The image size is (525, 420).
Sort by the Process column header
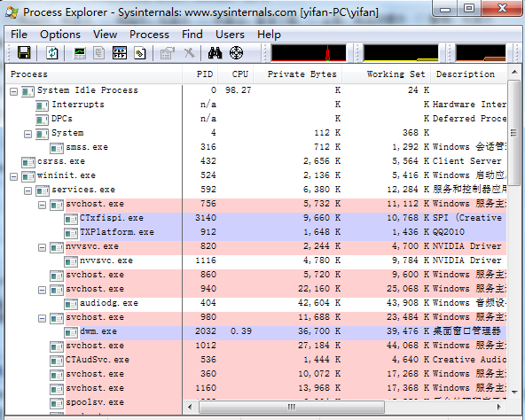tap(94, 74)
